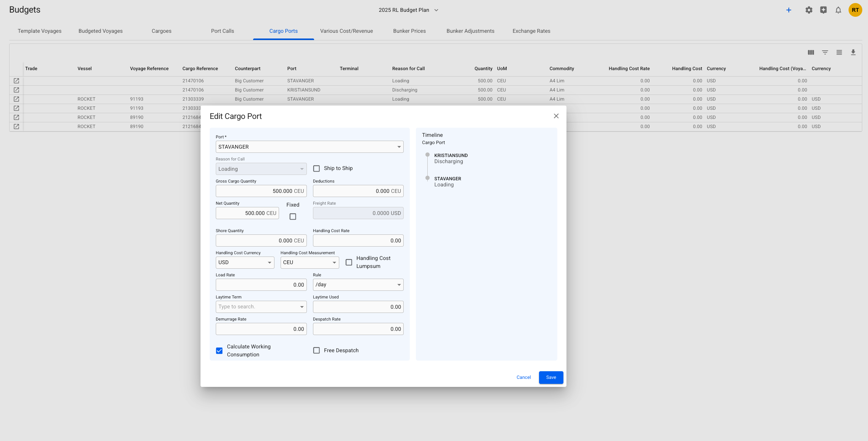The height and width of the screenshot is (441, 868).
Task: Uncheck Calculate Working Consumption
Action: pos(219,351)
